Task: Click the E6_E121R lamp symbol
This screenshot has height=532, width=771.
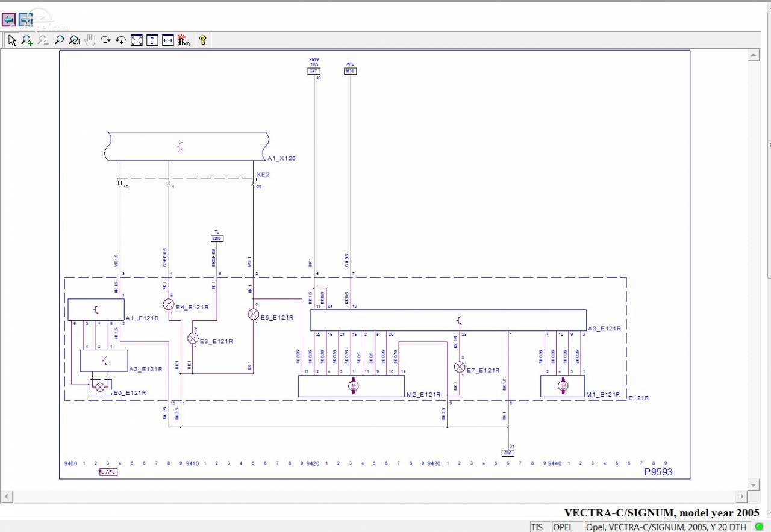Action: (x=100, y=388)
